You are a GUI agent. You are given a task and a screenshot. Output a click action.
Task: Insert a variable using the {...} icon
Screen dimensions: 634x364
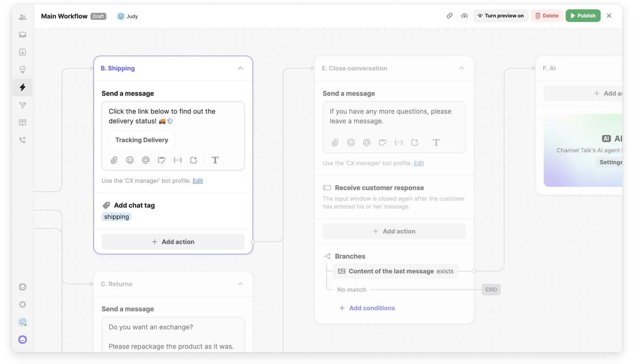(x=178, y=160)
